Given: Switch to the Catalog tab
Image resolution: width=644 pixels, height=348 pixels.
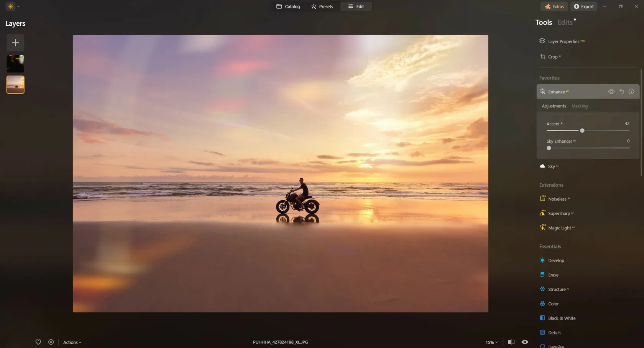Looking at the screenshot, I should (x=288, y=7).
